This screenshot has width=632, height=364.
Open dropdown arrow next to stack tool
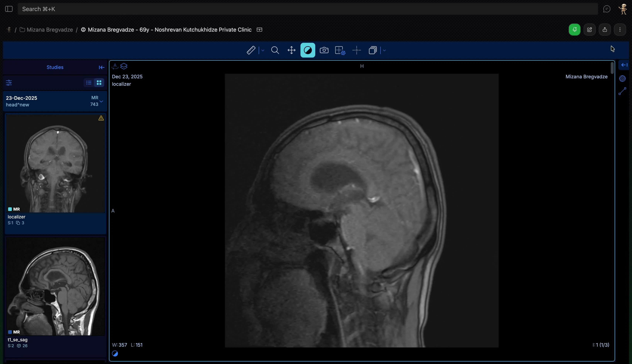coord(384,50)
